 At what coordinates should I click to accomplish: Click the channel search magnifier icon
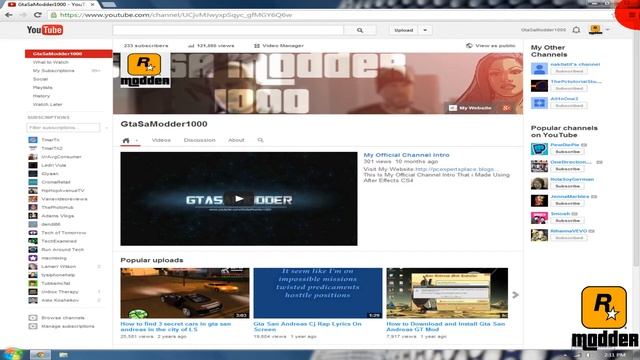point(260,140)
